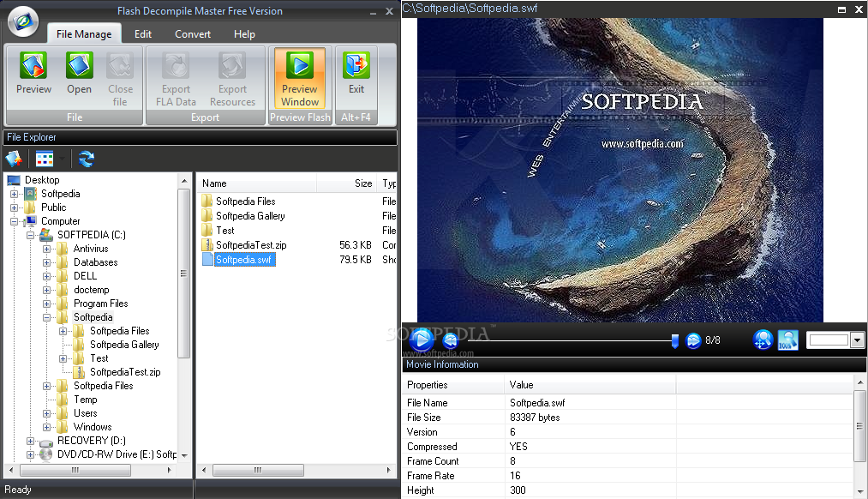Viewport: 868px width, 499px height.
Task: Collapse the SOFTPEDIA (C:) drive node
Action: pyautogui.click(x=31, y=235)
